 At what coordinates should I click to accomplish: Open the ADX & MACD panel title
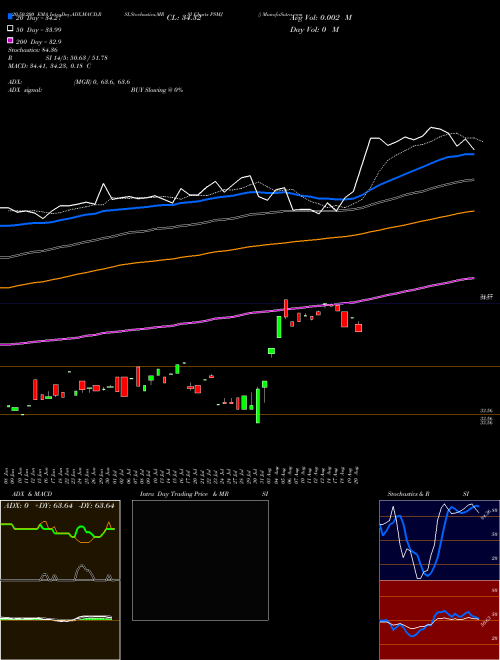tap(28, 494)
